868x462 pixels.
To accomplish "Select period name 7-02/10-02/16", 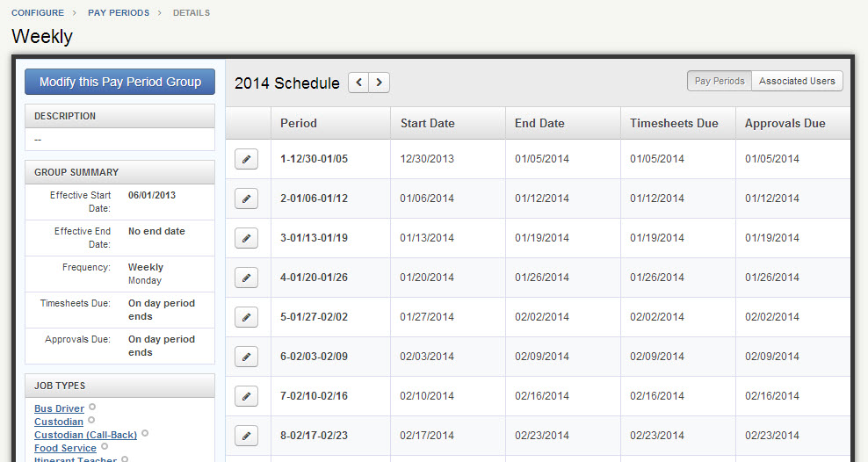I will [x=314, y=396].
